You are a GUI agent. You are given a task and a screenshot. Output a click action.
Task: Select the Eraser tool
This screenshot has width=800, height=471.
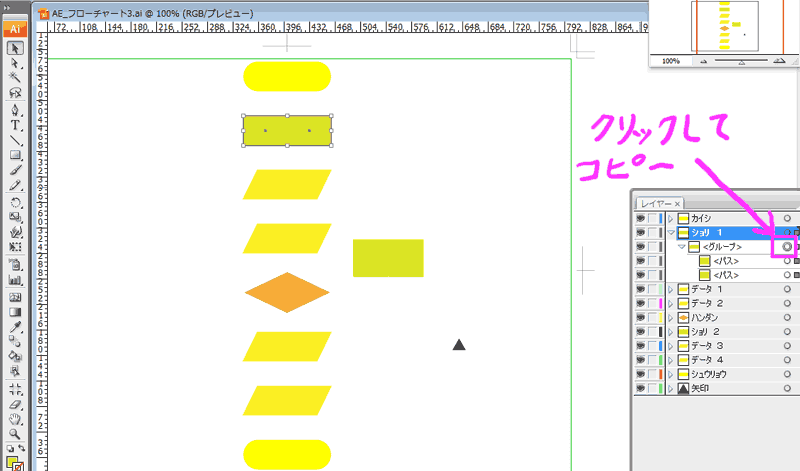click(x=15, y=404)
